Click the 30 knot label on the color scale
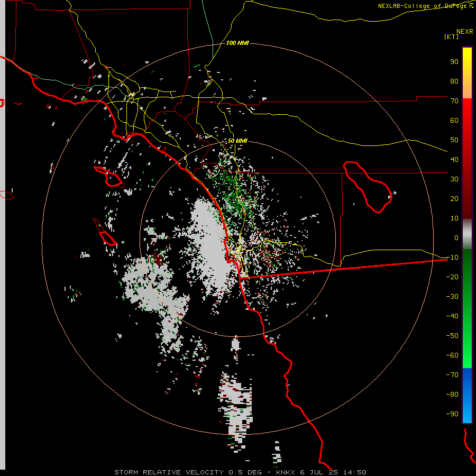Screen dimensions: 476x476 tap(454, 179)
